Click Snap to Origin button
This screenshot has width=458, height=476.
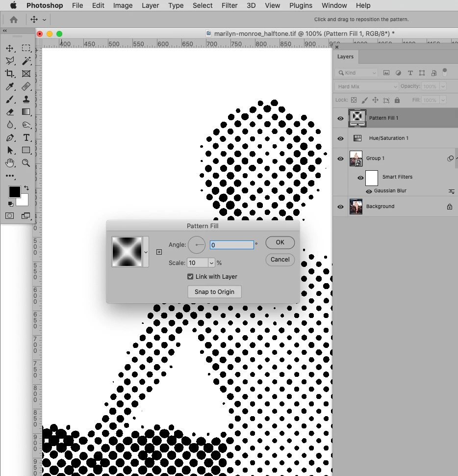click(214, 291)
